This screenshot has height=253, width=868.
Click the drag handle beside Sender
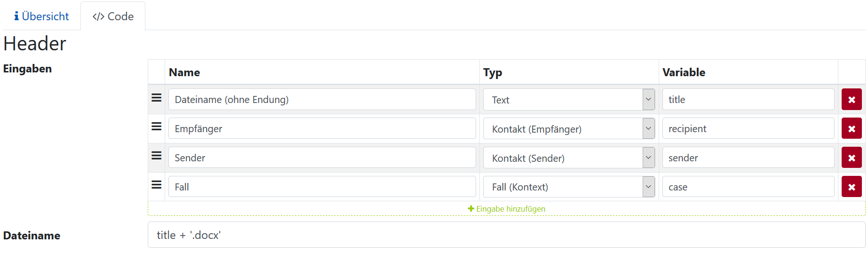156,156
